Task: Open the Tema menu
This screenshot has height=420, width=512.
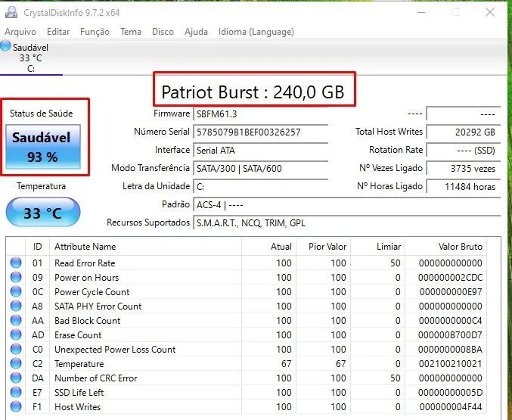Action: (x=131, y=32)
